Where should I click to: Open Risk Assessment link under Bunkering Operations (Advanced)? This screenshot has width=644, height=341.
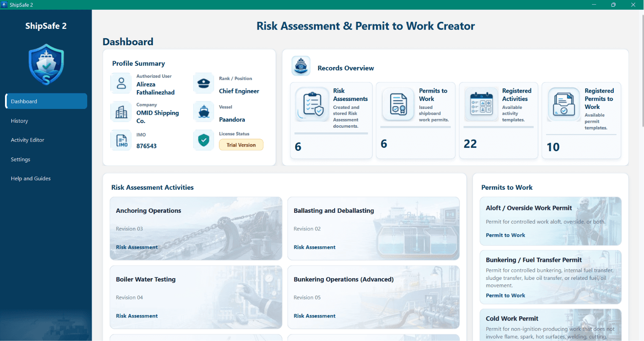[314, 316]
